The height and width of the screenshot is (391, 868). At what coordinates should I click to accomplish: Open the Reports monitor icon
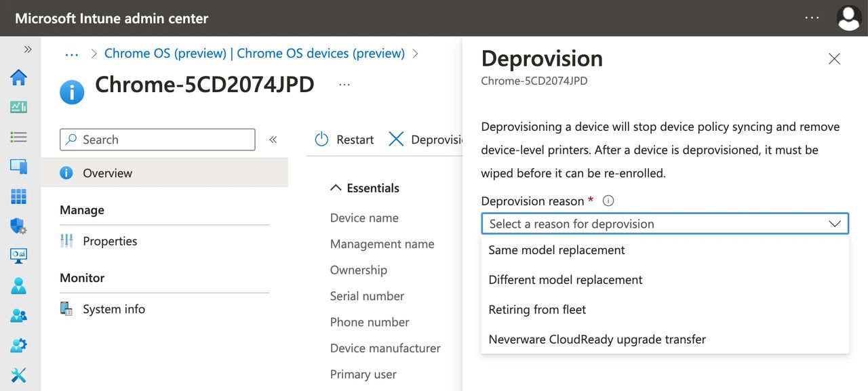[19, 256]
